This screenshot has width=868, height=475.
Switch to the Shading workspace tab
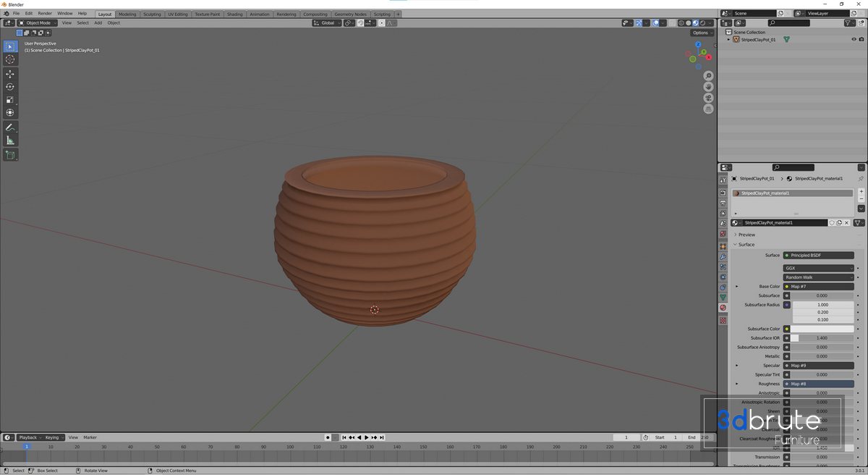[234, 14]
